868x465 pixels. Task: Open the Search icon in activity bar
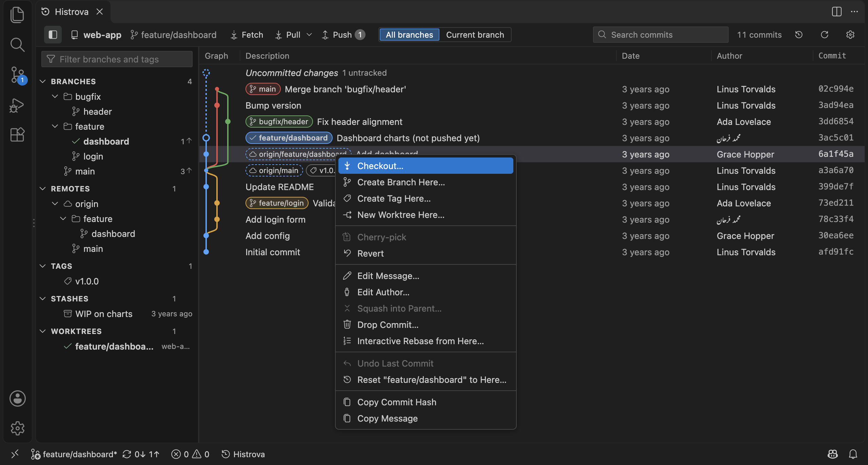pyautogui.click(x=17, y=44)
